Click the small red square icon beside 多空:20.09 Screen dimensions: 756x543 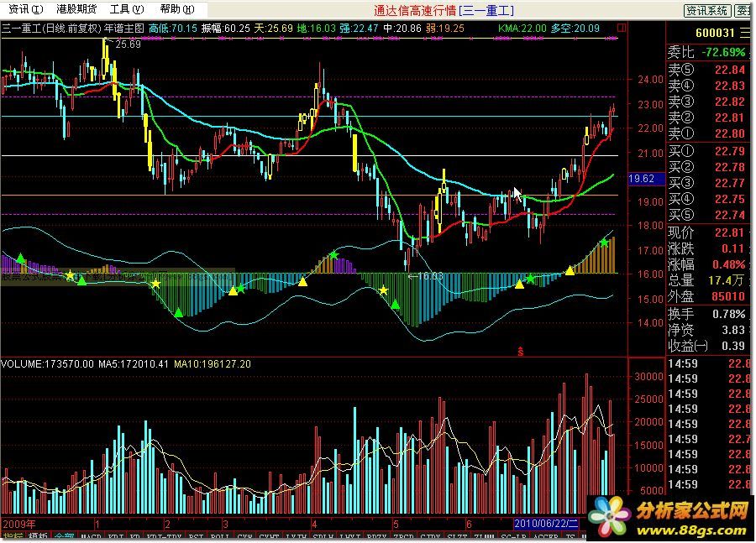pyautogui.click(x=622, y=29)
